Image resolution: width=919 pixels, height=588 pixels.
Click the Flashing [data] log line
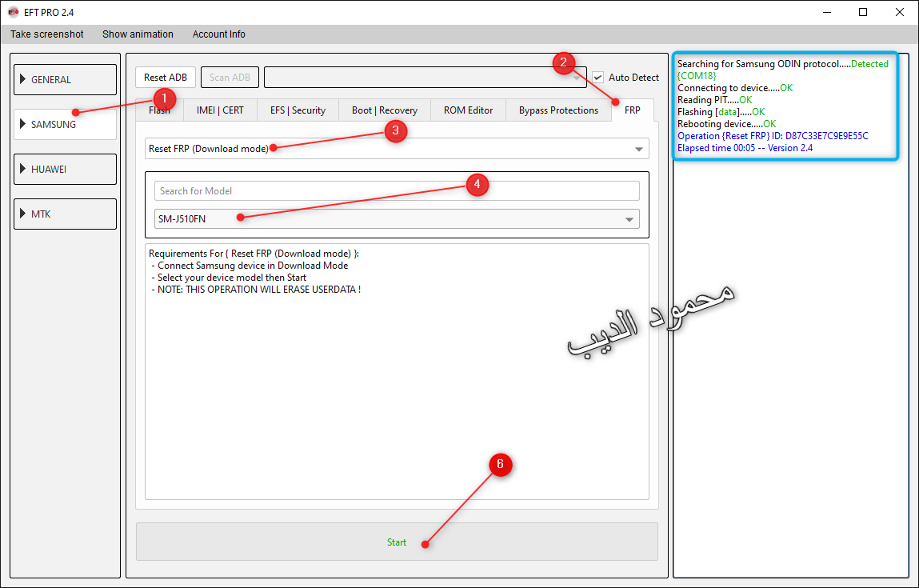pos(721,112)
